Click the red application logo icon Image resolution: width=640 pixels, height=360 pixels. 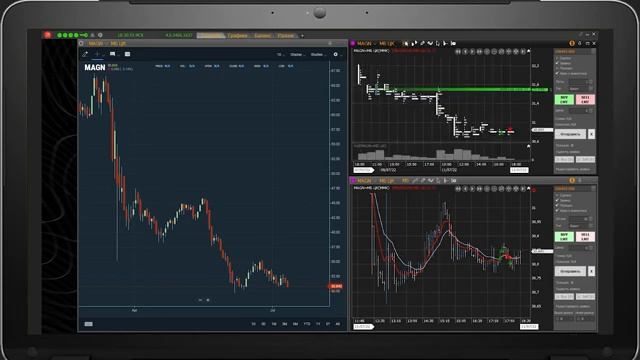coord(47,35)
